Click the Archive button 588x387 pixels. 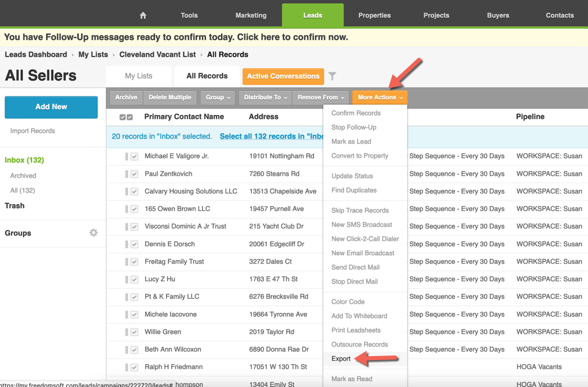pyautogui.click(x=127, y=97)
